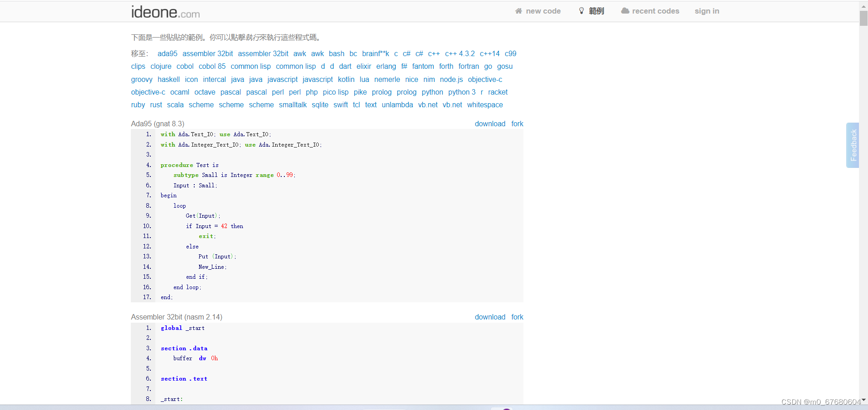Screen dimensions: 868x410
Task: Jump to the cobol 85 sample
Action: point(212,66)
